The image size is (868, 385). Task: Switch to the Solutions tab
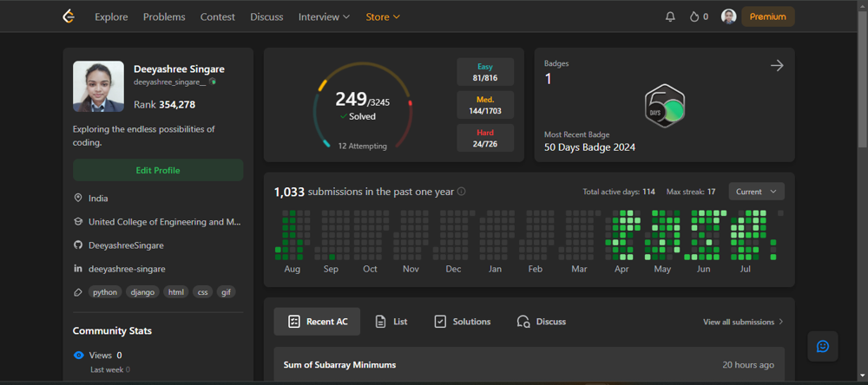coord(463,322)
